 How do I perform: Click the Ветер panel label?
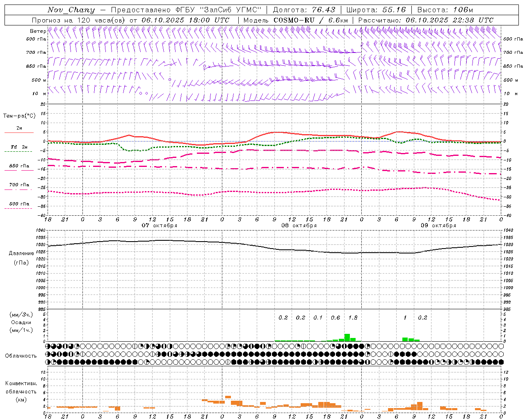38,31
